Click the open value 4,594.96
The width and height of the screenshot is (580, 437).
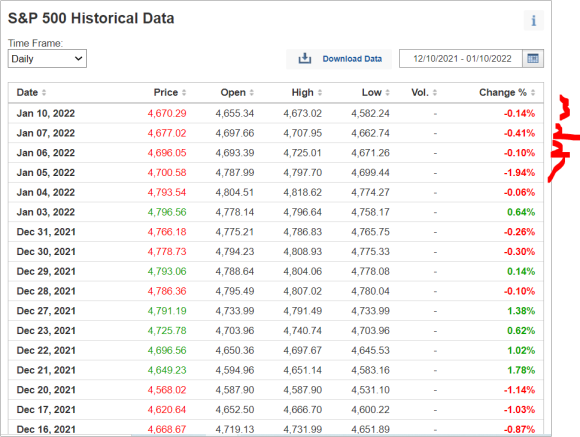click(x=235, y=370)
